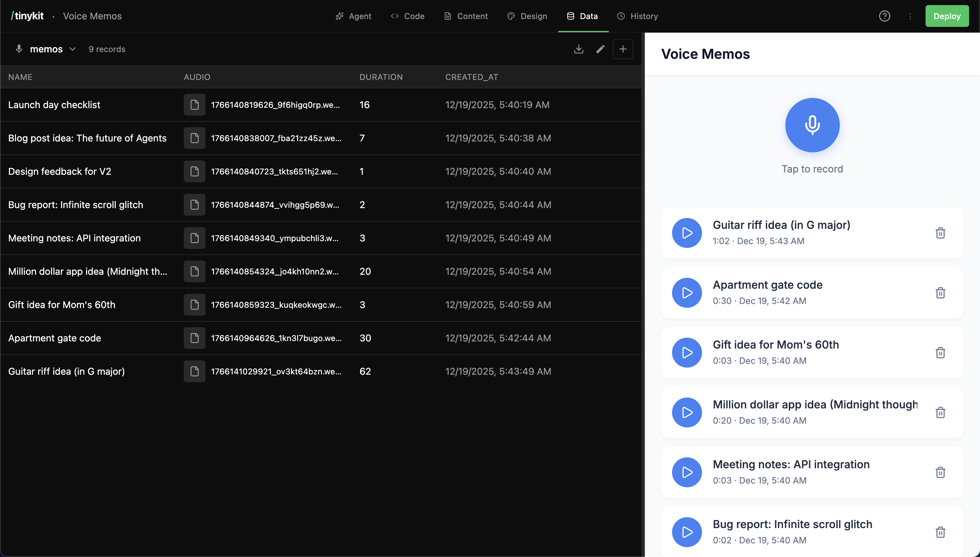Add a new record with the plus icon
Image resolution: width=980 pixels, height=557 pixels.
(x=622, y=49)
